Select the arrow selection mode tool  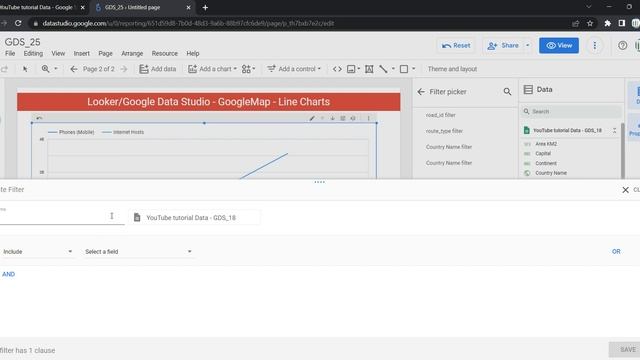point(25,69)
